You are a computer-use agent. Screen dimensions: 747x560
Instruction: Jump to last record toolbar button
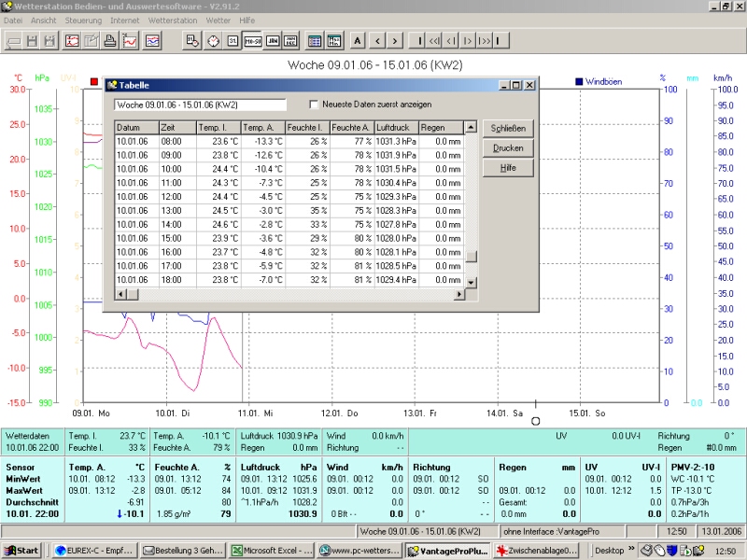(x=501, y=40)
